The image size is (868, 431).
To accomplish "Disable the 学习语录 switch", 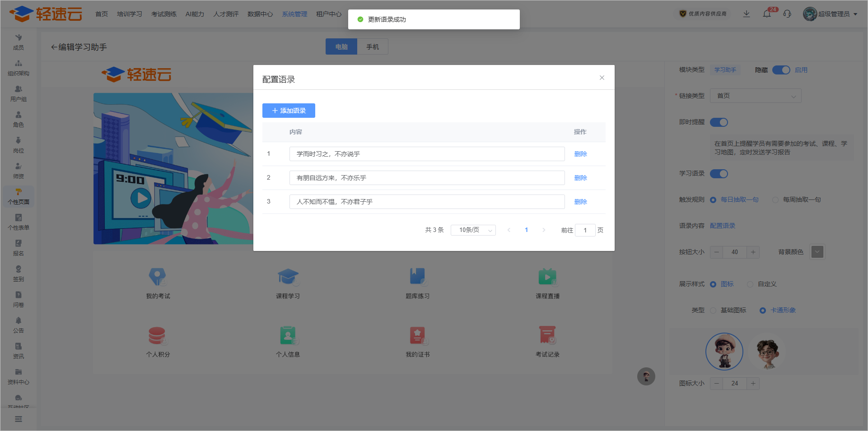I will (719, 174).
